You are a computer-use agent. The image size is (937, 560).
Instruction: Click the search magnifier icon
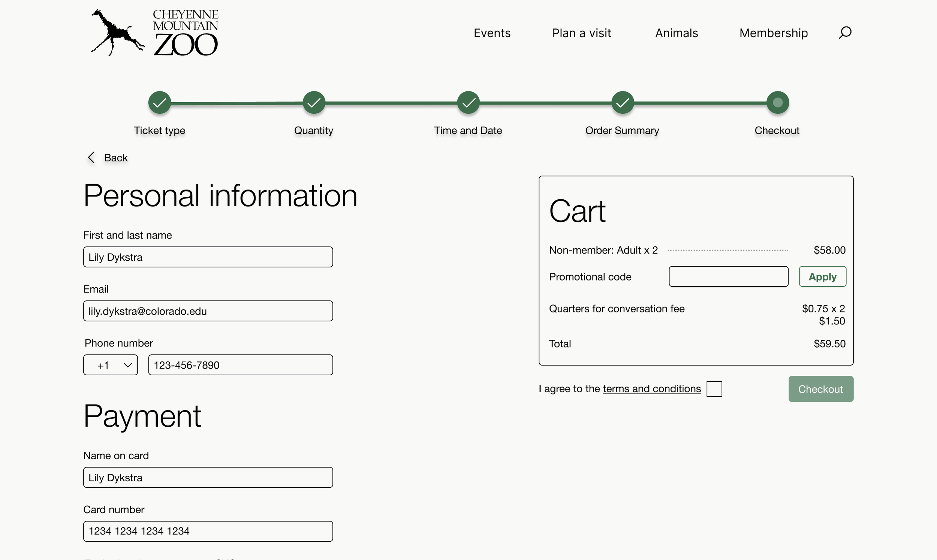coord(845,33)
